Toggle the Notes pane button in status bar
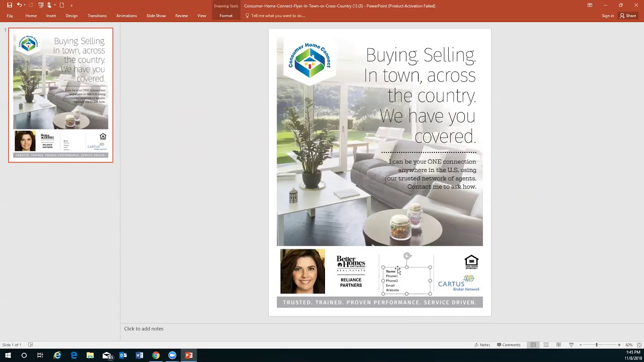Image resolution: width=644 pixels, height=362 pixels. coord(482,345)
